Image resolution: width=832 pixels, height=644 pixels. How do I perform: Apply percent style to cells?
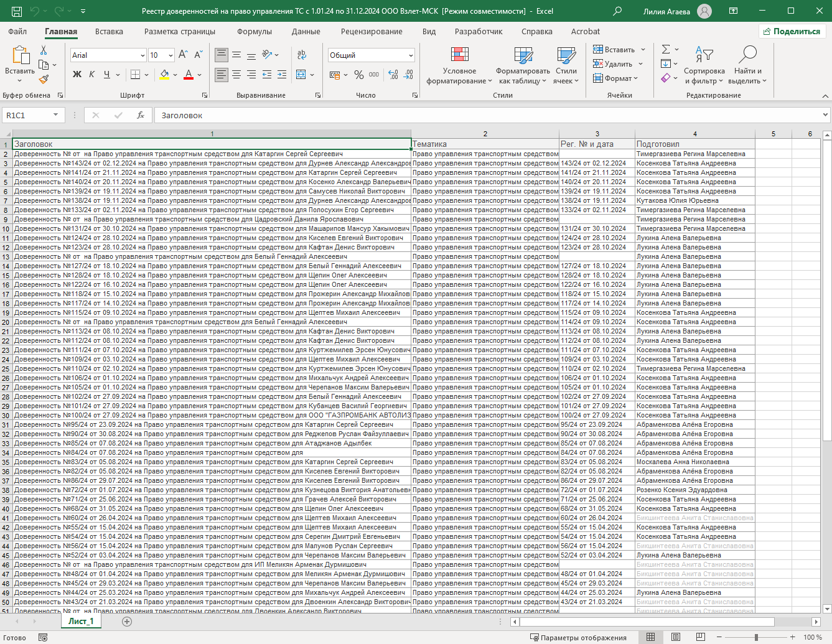coord(359,75)
